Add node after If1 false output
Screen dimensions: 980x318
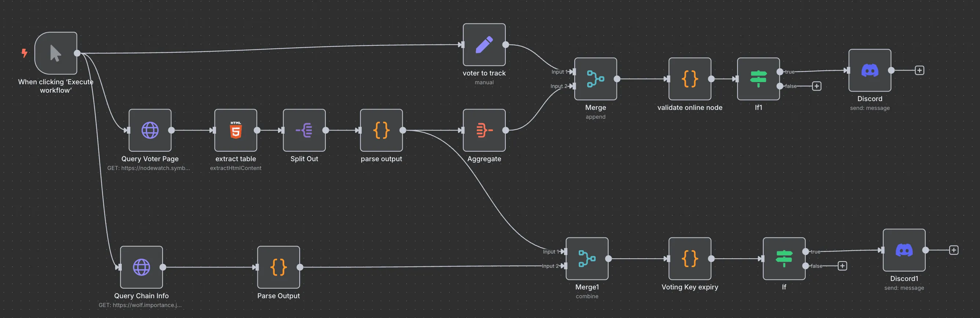point(816,86)
